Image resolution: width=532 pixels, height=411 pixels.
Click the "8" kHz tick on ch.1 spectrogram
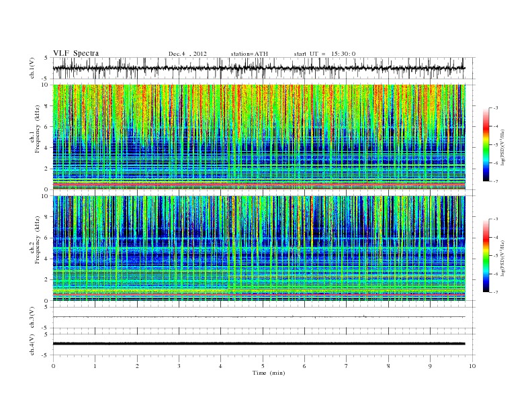pyautogui.click(x=46, y=106)
